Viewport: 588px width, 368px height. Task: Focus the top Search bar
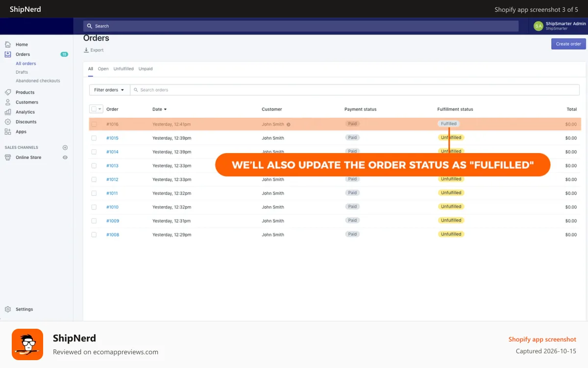[x=300, y=26]
